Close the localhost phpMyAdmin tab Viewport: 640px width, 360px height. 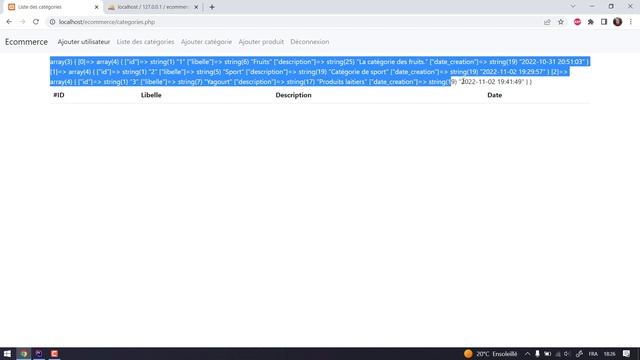pos(196,7)
